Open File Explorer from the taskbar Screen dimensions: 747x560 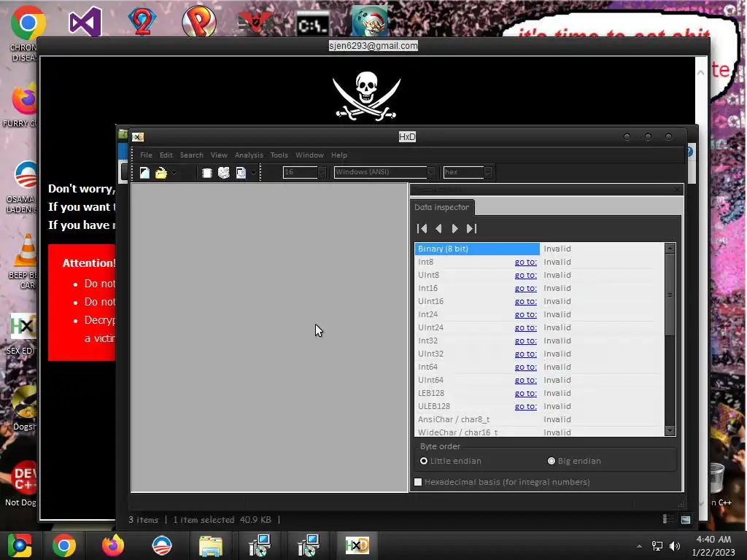pyautogui.click(x=211, y=545)
